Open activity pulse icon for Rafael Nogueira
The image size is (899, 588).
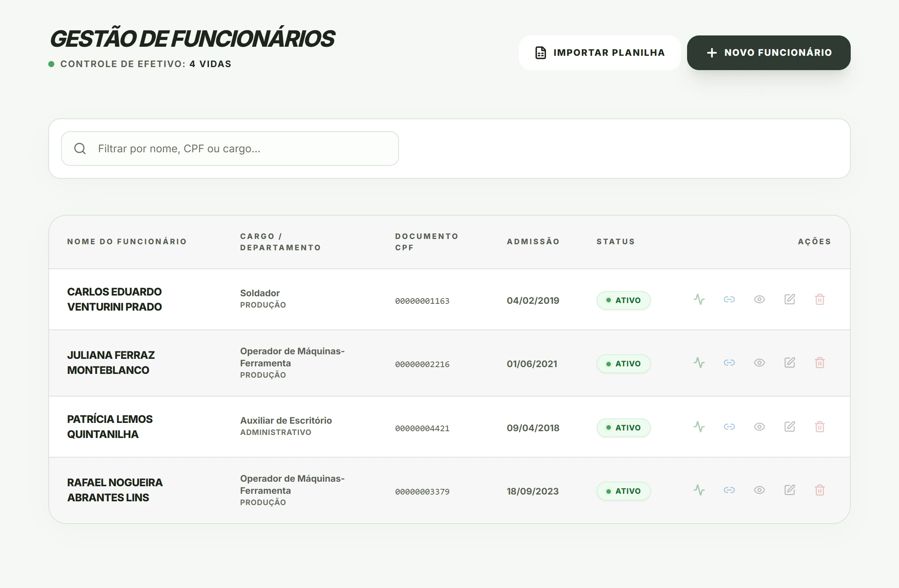pos(699,490)
